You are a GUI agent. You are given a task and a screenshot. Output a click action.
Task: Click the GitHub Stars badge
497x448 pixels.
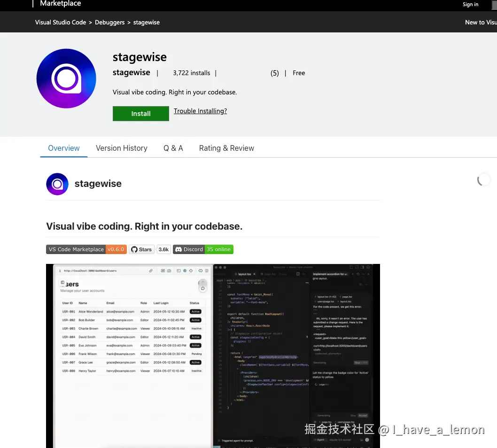[141, 249]
